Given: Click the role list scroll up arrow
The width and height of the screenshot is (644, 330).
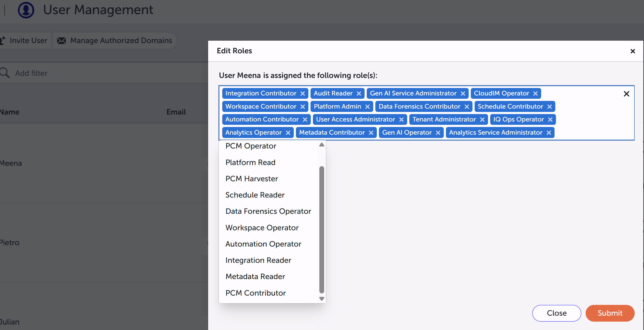Looking at the screenshot, I should 322,145.
